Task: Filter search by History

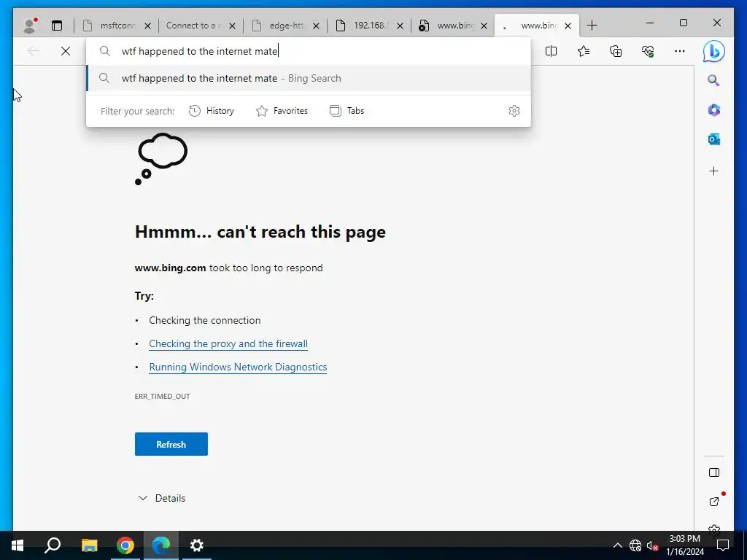Action: coord(212,111)
